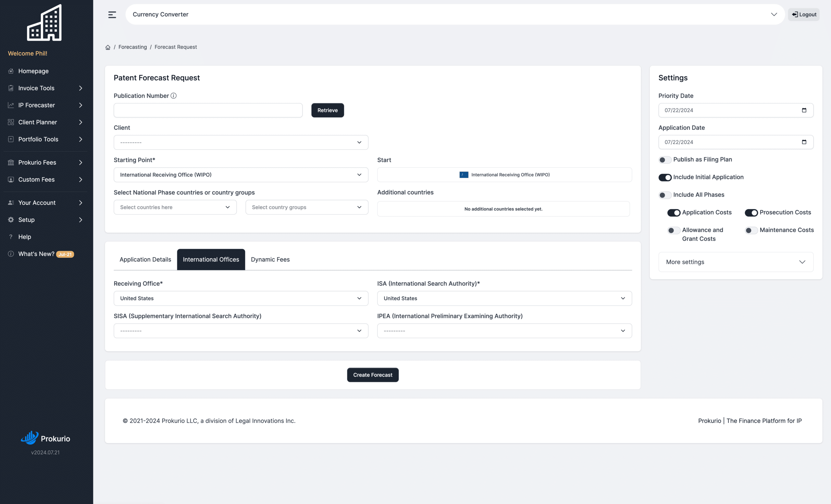Click the Retrieve button

(x=328, y=110)
